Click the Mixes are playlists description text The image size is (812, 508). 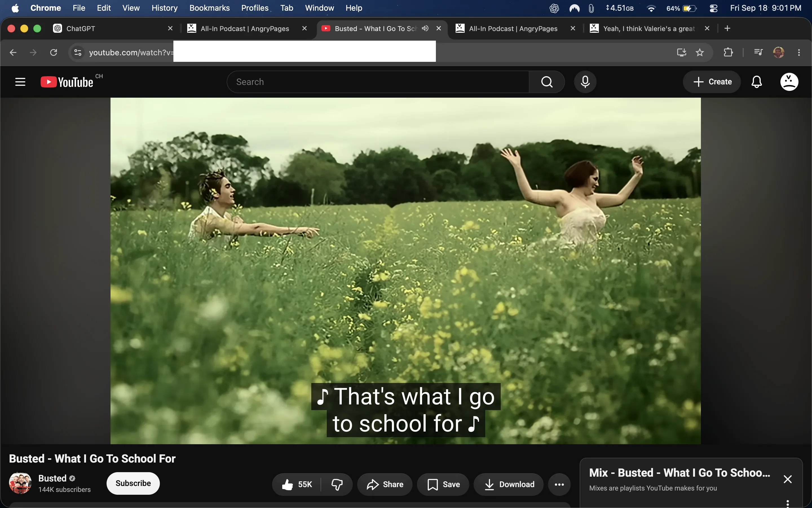pyautogui.click(x=653, y=488)
